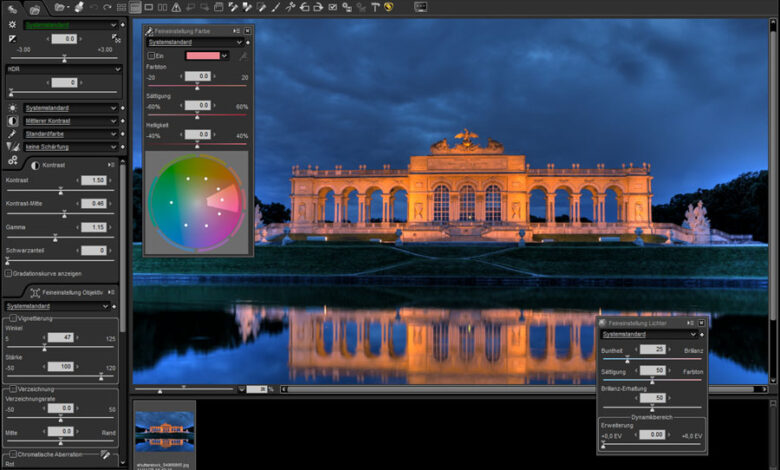The height and width of the screenshot is (470, 780).
Task: Open the Mittlerer Kontrast dropdown
Action: pos(70,120)
